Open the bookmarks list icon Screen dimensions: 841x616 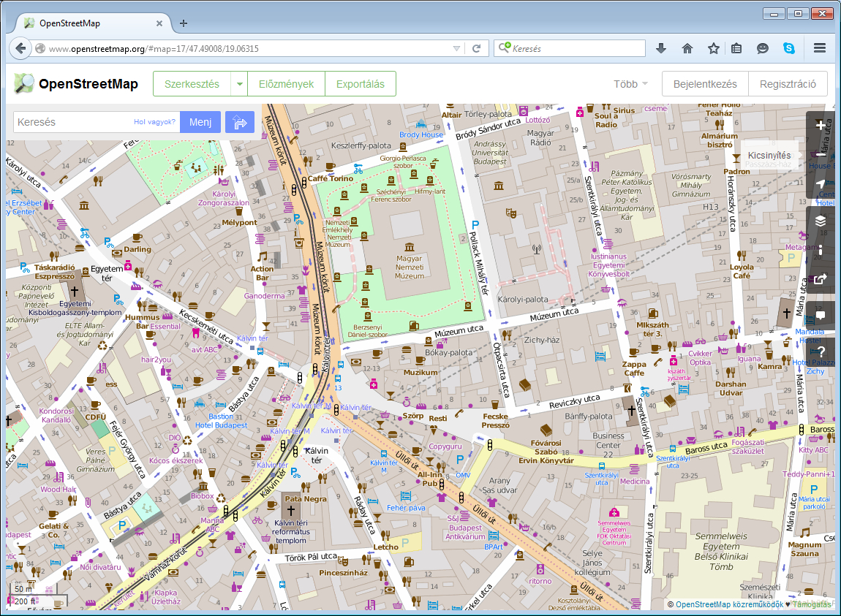tap(736, 48)
